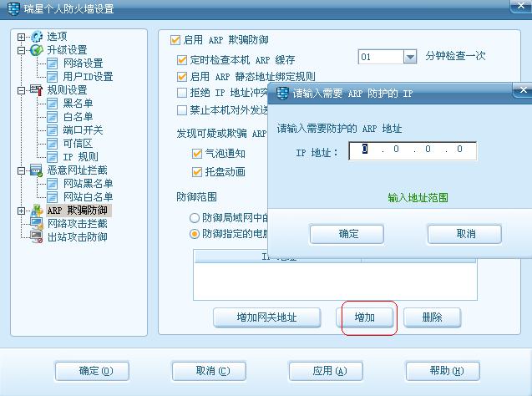The width and height of the screenshot is (532, 396).
Task: Click the page icon beside 网络设置
Action: [x=52, y=63]
